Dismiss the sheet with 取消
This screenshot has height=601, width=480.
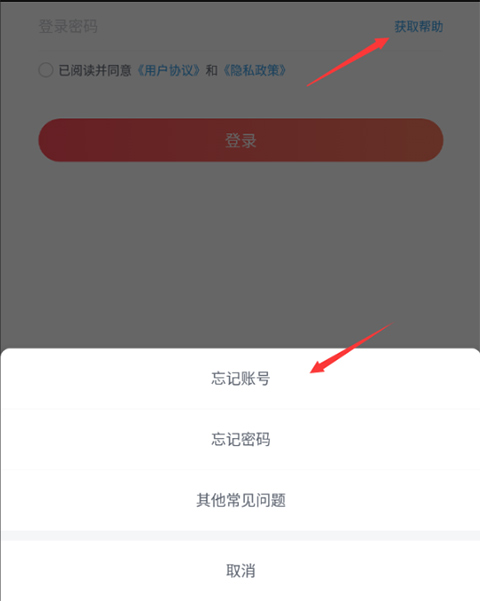(x=240, y=571)
